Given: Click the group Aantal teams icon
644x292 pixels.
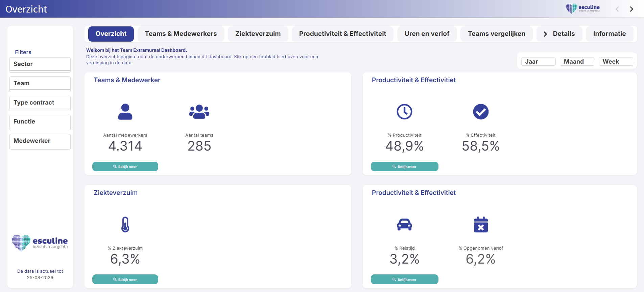Looking at the screenshot, I should coord(199,112).
